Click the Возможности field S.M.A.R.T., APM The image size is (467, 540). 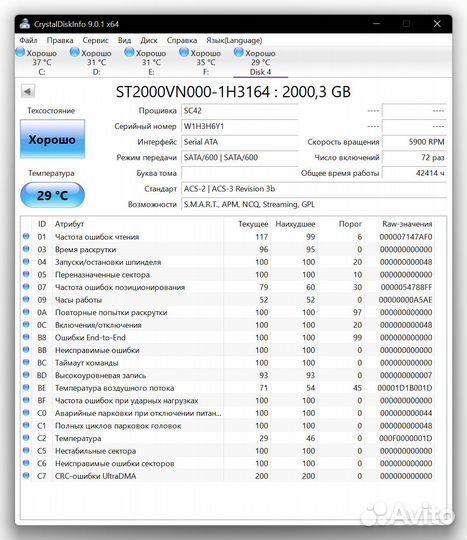[314, 204]
